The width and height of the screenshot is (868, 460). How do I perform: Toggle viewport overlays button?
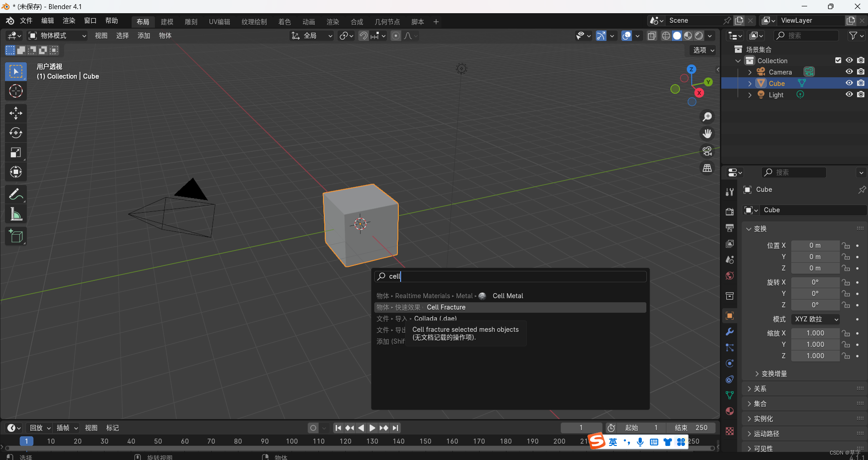[627, 35]
